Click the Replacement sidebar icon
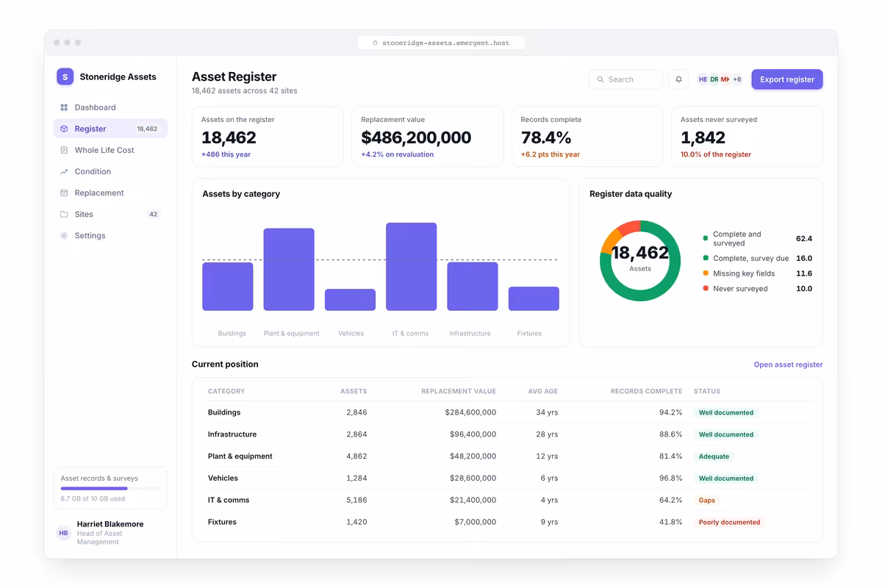This screenshot has width=882, height=588. 64,193
